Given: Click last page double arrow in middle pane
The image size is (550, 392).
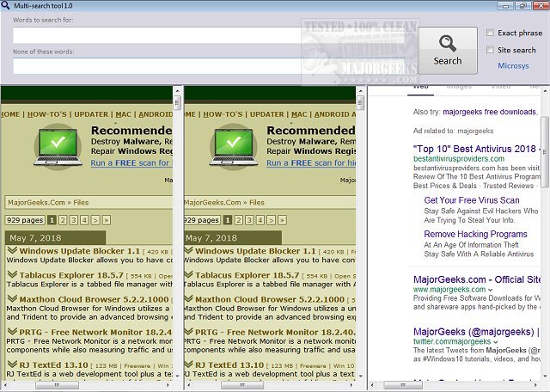Looking at the screenshot, I should click(x=283, y=220).
